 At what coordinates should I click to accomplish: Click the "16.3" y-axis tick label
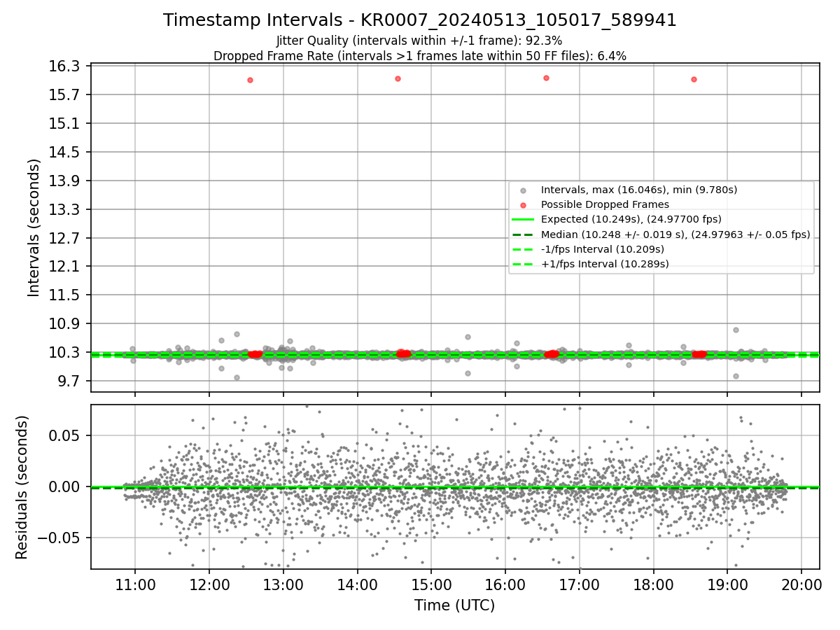tap(66, 66)
